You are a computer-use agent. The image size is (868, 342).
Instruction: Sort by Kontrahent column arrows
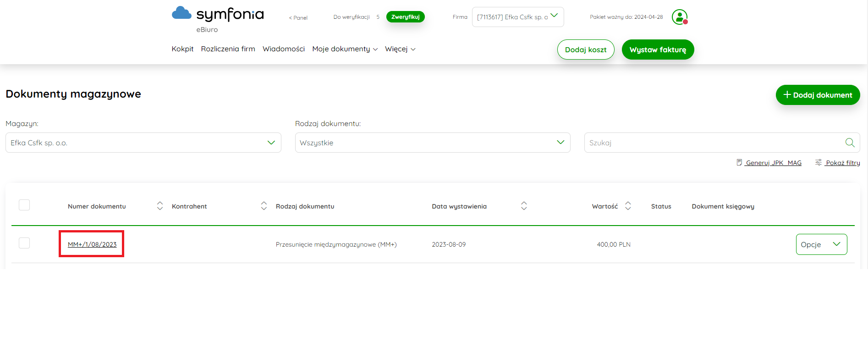264,206
